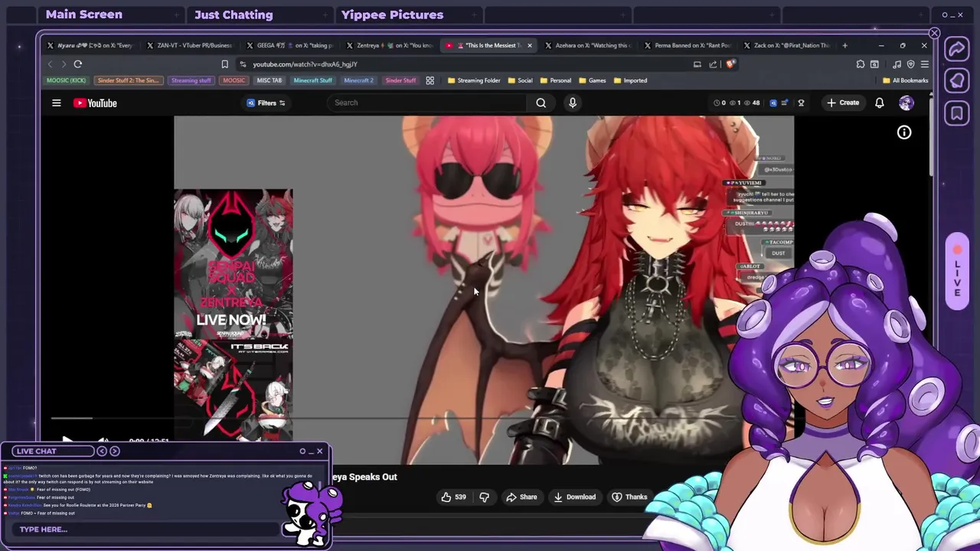Open the Imported bookmarks folder
Image resolution: width=980 pixels, height=551 pixels.
[629, 80]
